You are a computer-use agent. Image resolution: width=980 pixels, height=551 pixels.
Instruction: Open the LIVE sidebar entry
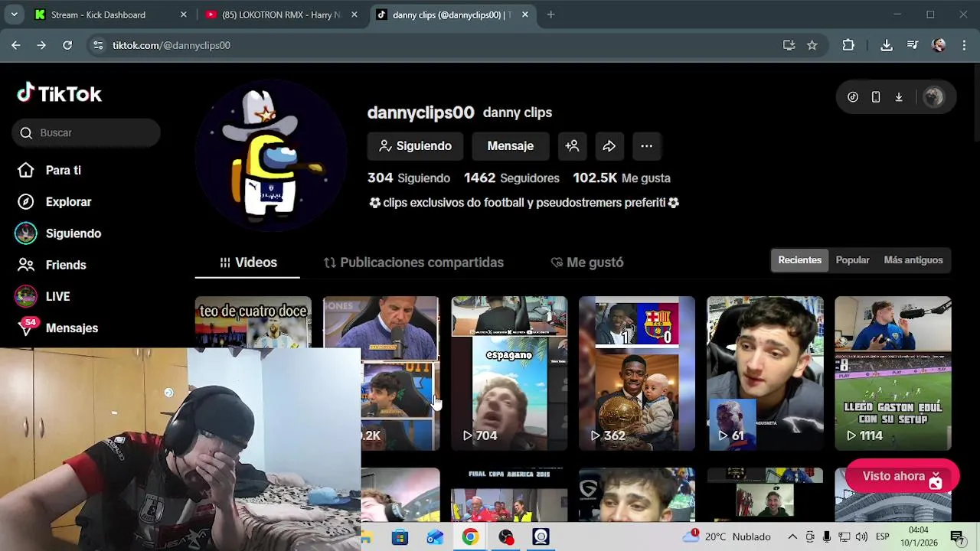point(43,296)
